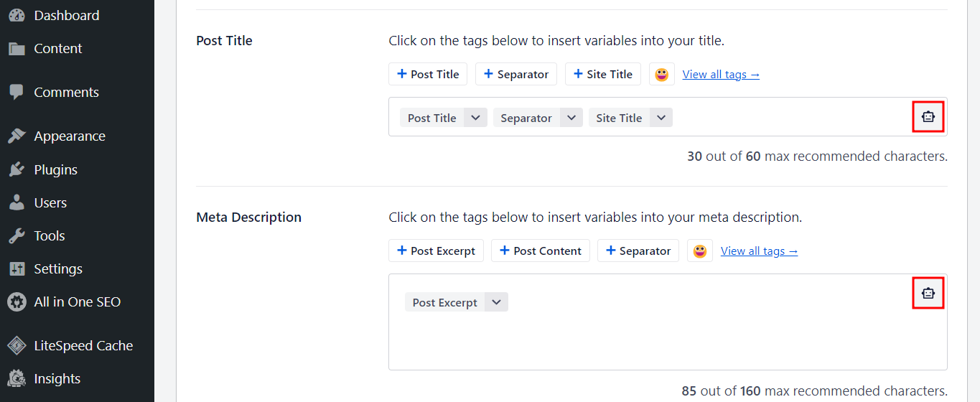Image resolution: width=980 pixels, height=402 pixels.
Task: Open emoji picker for Post Title
Action: 661,75
